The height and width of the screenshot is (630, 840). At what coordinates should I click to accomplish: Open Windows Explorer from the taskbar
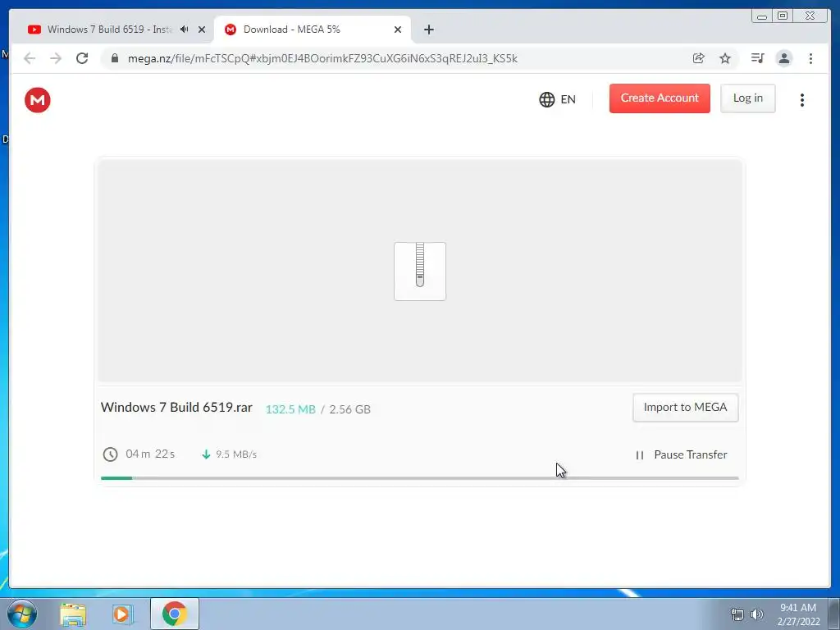point(73,614)
